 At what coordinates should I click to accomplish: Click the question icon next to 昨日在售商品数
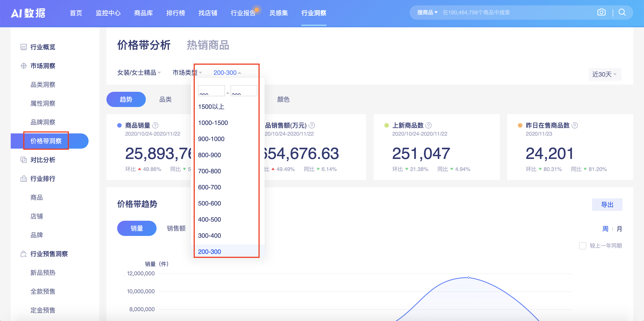574,125
